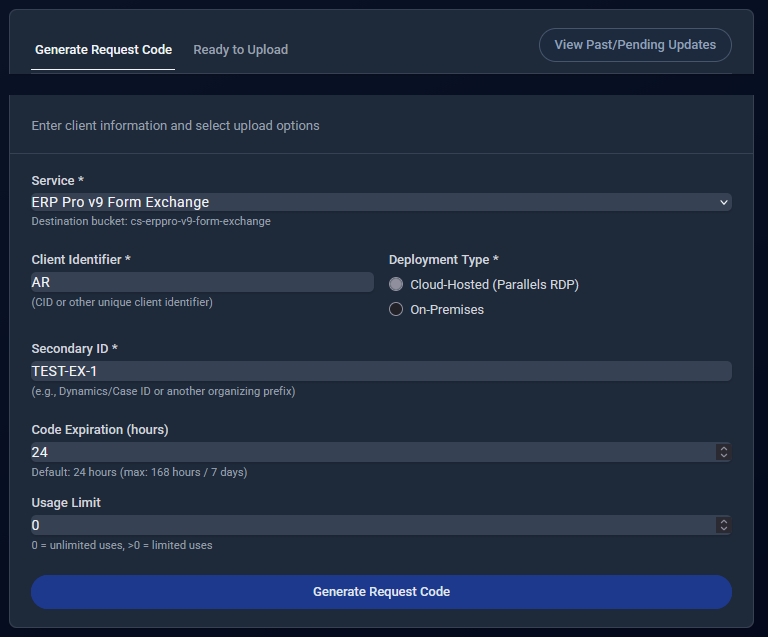Click the Usage Limit spinner arrows

coord(723,525)
